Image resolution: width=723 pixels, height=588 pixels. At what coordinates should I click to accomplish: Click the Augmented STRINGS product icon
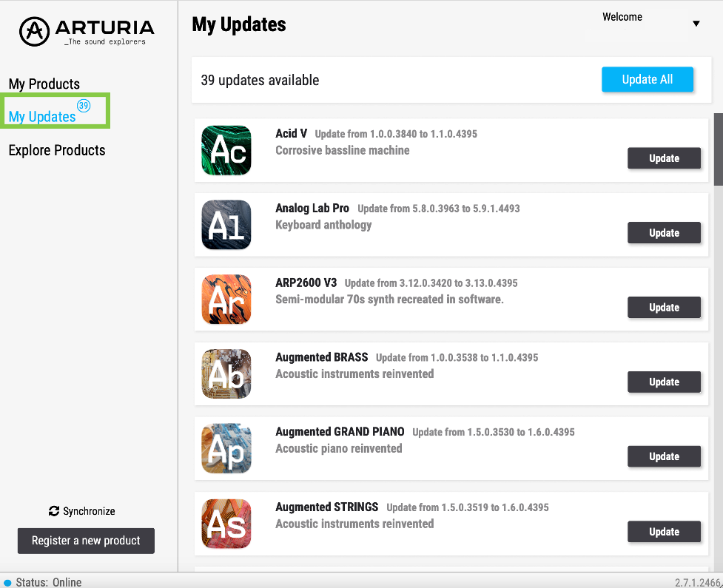(226, 524)
